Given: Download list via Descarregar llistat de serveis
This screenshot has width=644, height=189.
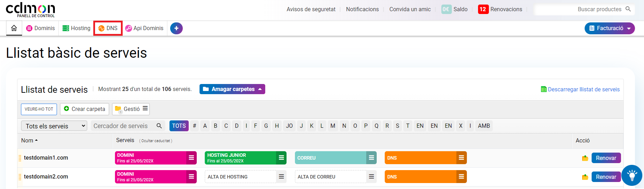Looking at the screenshot, I should click(x=580, y=89).
